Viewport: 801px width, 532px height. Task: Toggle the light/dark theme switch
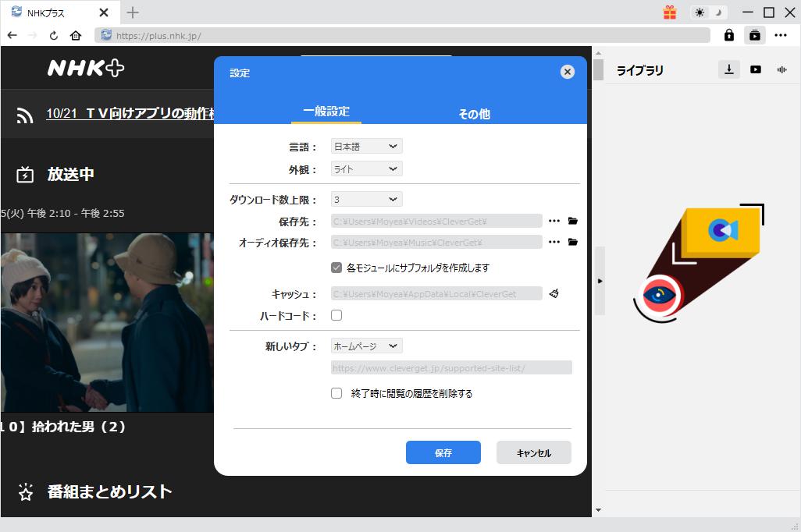pos(709,12)
